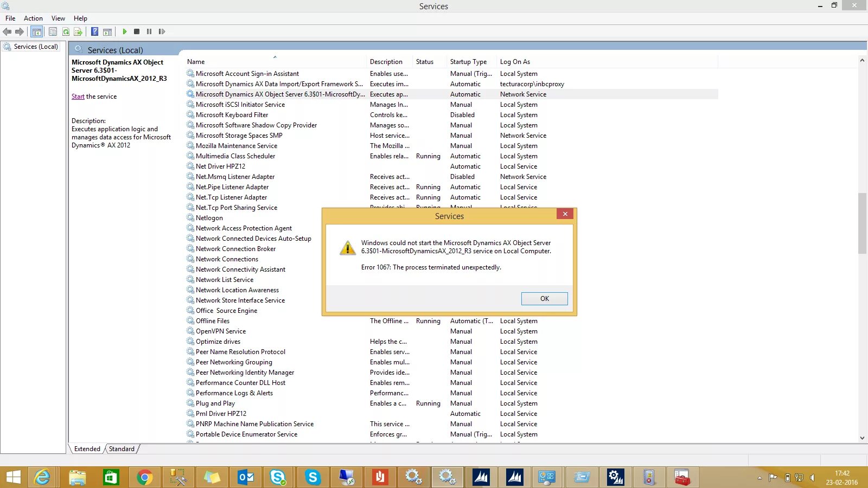
Task: Select Mozilla Maintenance Service
Action: (x=237, y=146)
